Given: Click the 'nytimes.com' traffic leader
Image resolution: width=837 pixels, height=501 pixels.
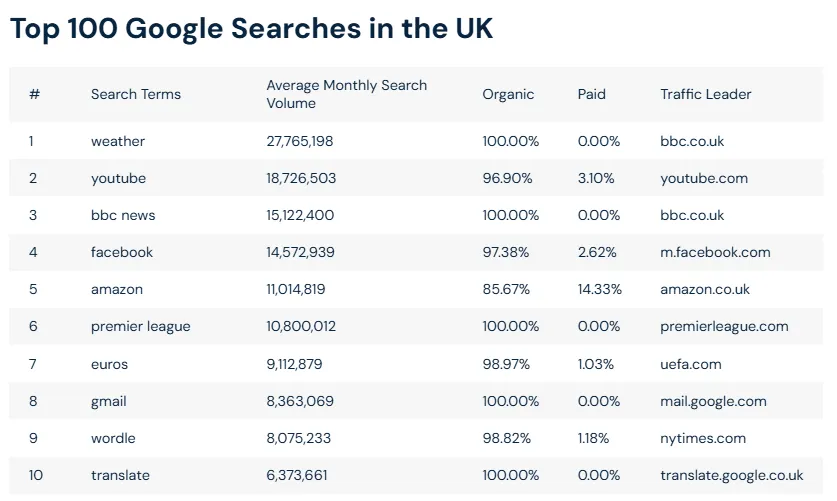Looking at the screenshot, I should click(x=703, y=438).
